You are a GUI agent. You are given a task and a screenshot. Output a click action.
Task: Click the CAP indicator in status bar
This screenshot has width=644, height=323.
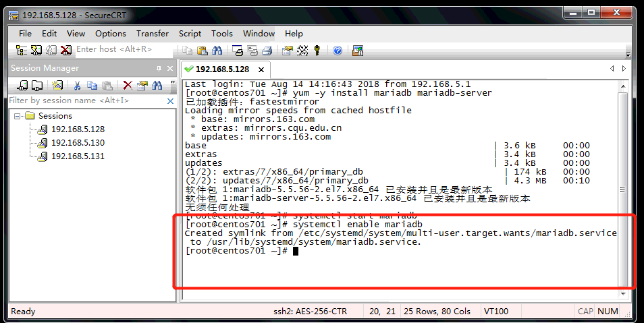(x=585, y=312)
